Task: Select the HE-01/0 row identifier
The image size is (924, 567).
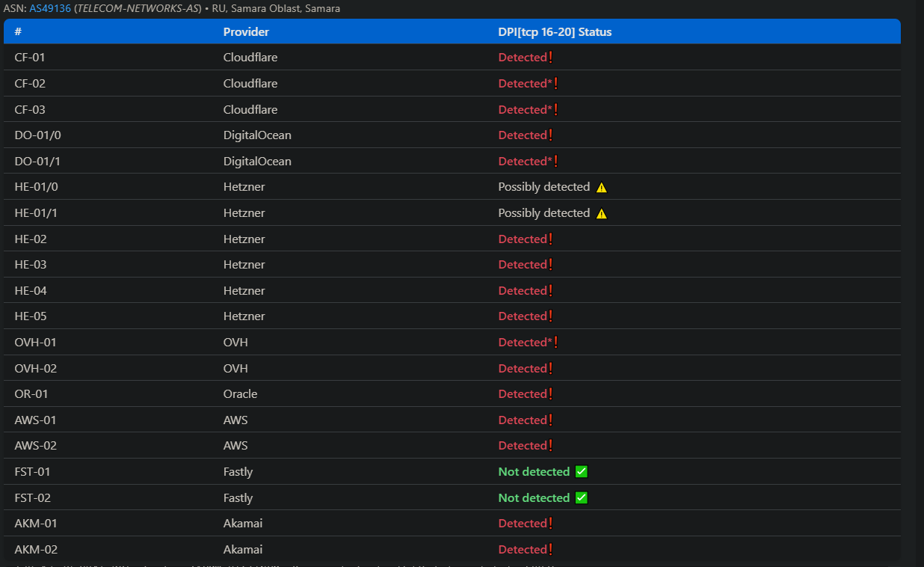Action: (36, 187)
